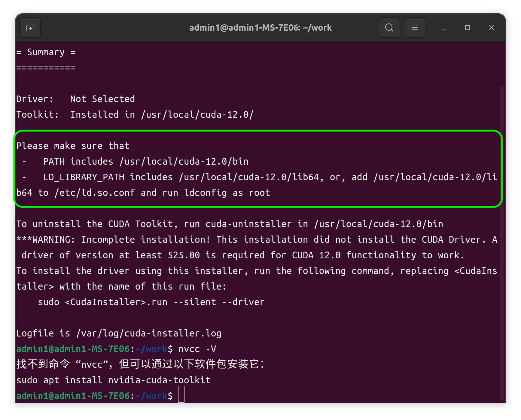Maximize the terminal window
Screen dimensions: 521x420
tap(467, 28)
